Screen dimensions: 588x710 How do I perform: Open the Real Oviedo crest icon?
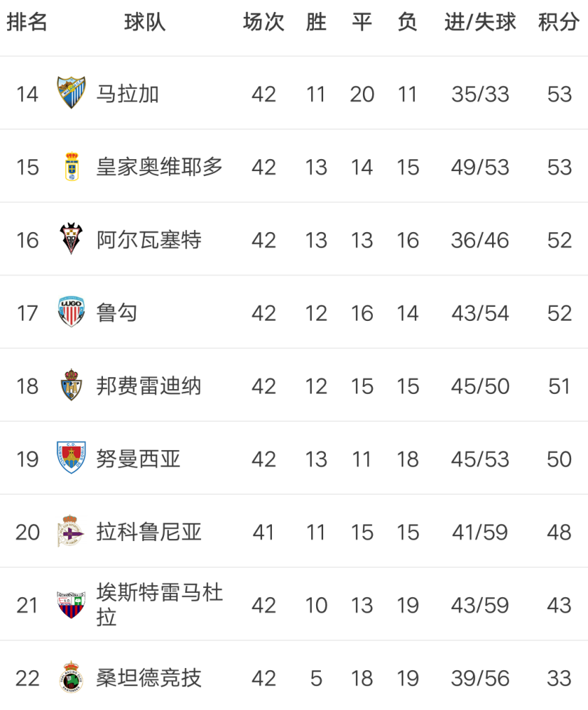coord(72,166)
